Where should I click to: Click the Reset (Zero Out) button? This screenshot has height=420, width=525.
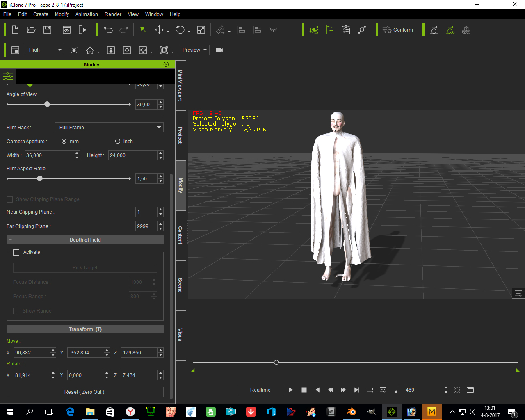coord(85,392)
